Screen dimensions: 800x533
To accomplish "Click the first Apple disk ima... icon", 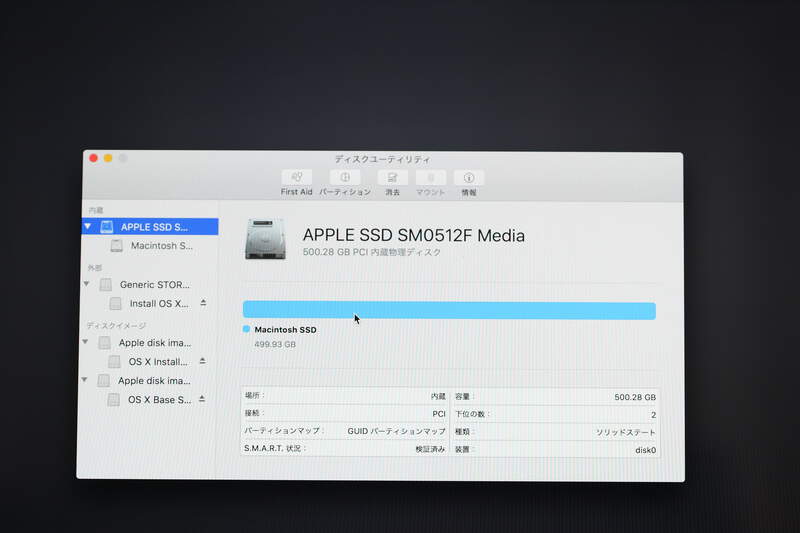I will [105, 343].
